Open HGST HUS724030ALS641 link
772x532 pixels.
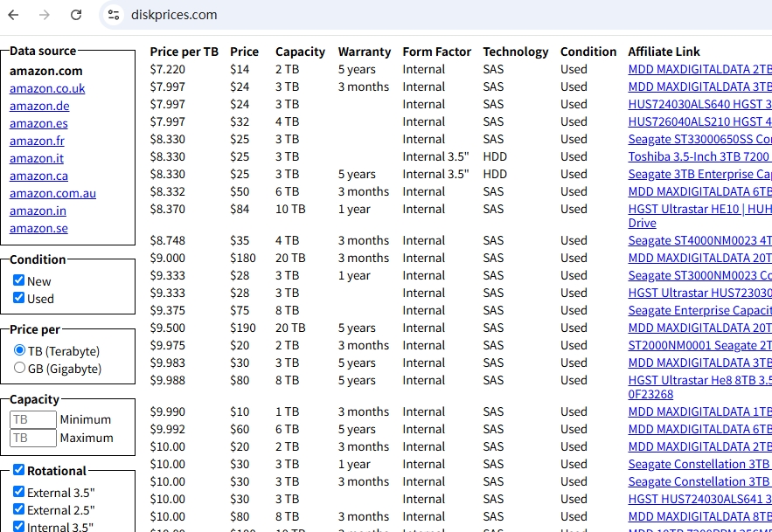[x=699, y=499]
